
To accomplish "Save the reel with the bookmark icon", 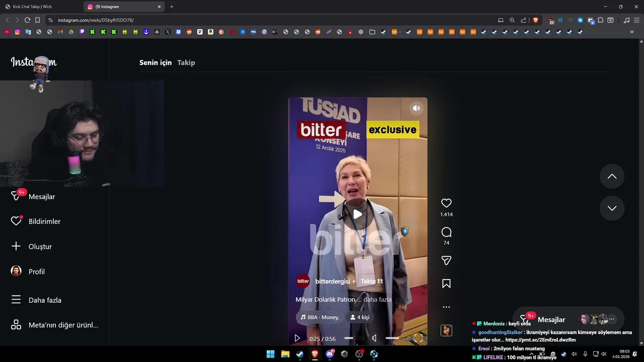I will pyautogui.click(x=446, y=284).
